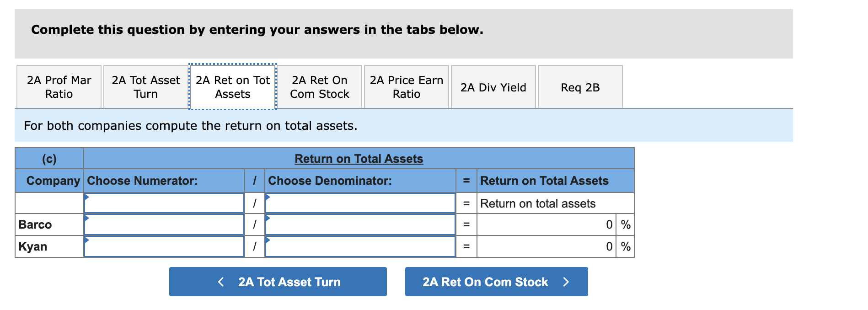868x310 pixels.
Task: Open the numerator dropdown in the first row
Action: 164,203
